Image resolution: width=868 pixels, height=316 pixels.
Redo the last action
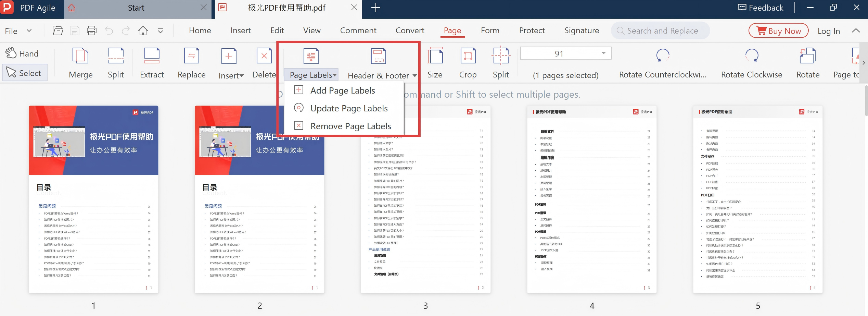coord(126,31)
